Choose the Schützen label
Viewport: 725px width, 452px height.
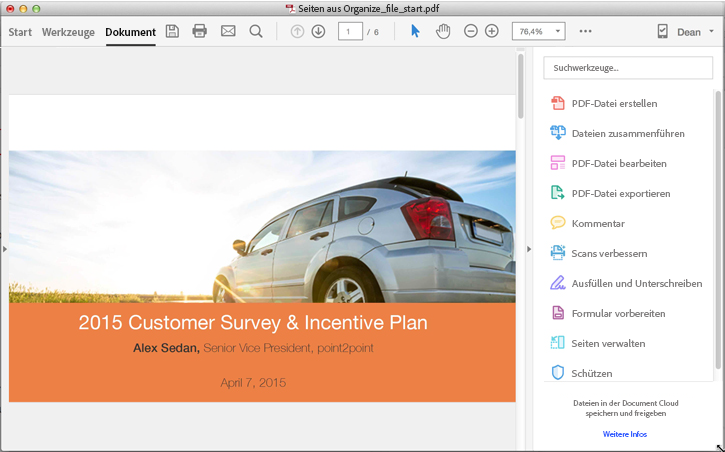591,373
